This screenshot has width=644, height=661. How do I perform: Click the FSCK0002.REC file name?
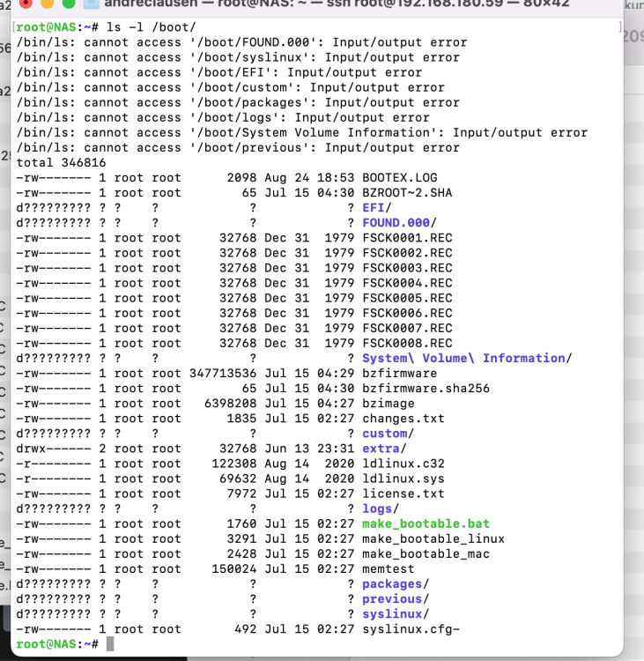click(407, 253)
